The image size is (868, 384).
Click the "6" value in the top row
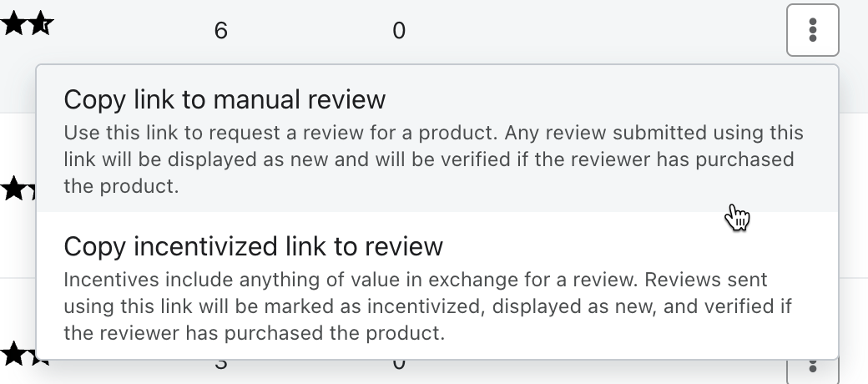pyautogui.click(x=221, y=31)
